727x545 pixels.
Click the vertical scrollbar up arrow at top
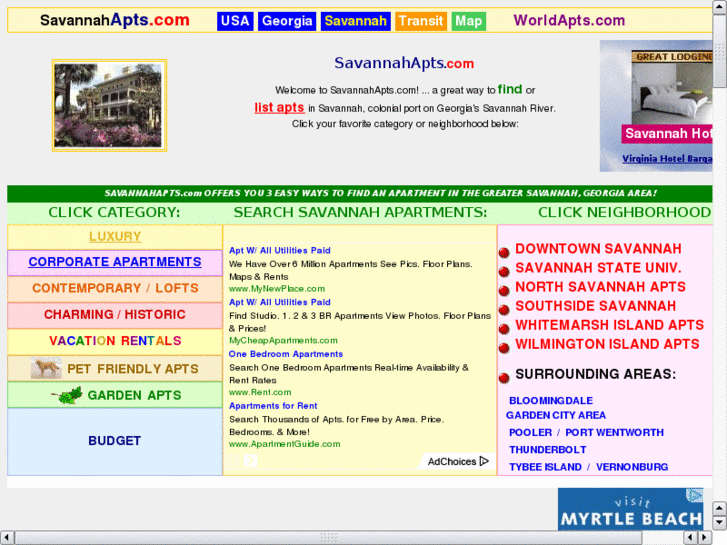click(719, 7)
